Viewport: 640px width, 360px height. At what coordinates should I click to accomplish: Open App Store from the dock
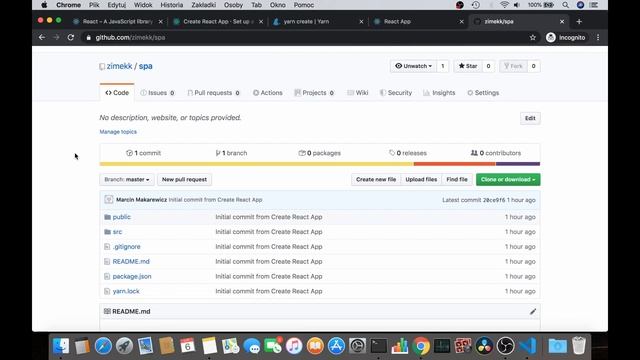(336, 346)
